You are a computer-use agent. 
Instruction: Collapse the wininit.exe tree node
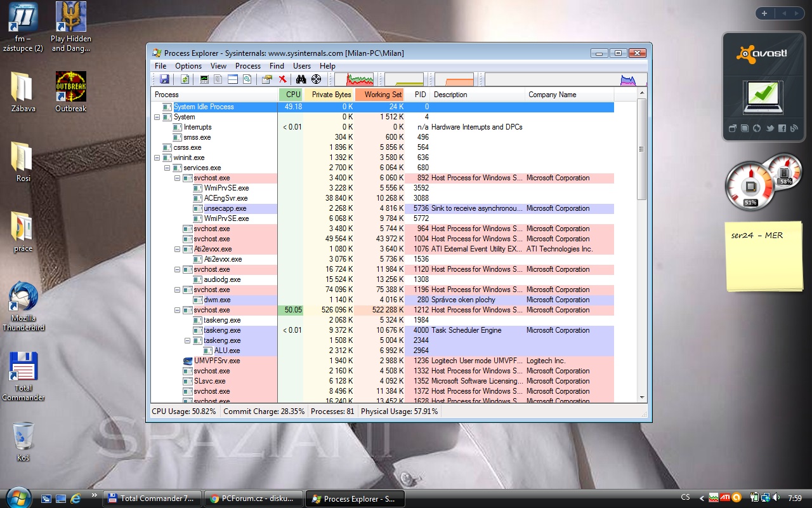pos(157,157)
